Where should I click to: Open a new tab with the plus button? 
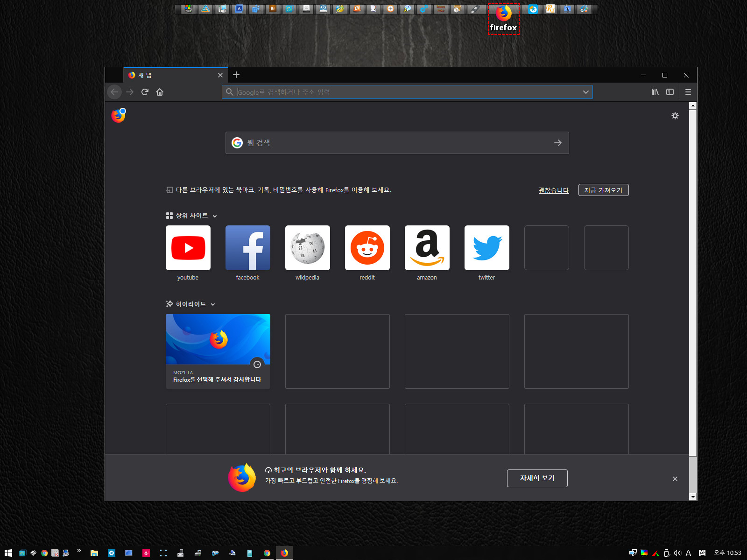pos(236,75)
